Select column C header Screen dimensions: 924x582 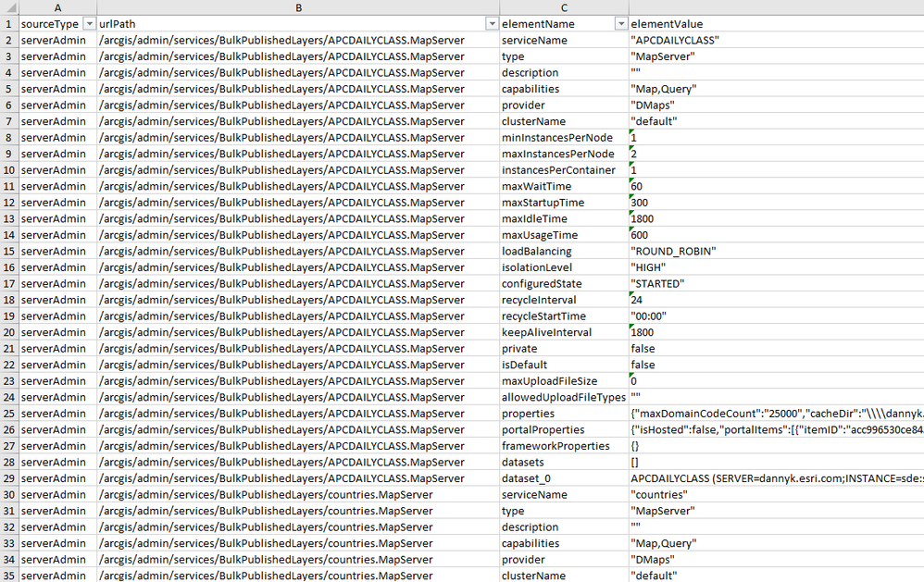point(564,7)
